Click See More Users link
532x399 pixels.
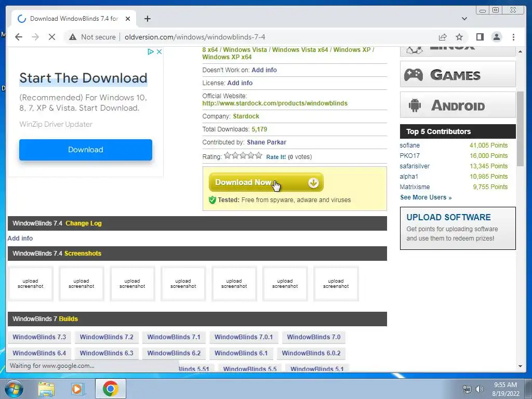426,197
